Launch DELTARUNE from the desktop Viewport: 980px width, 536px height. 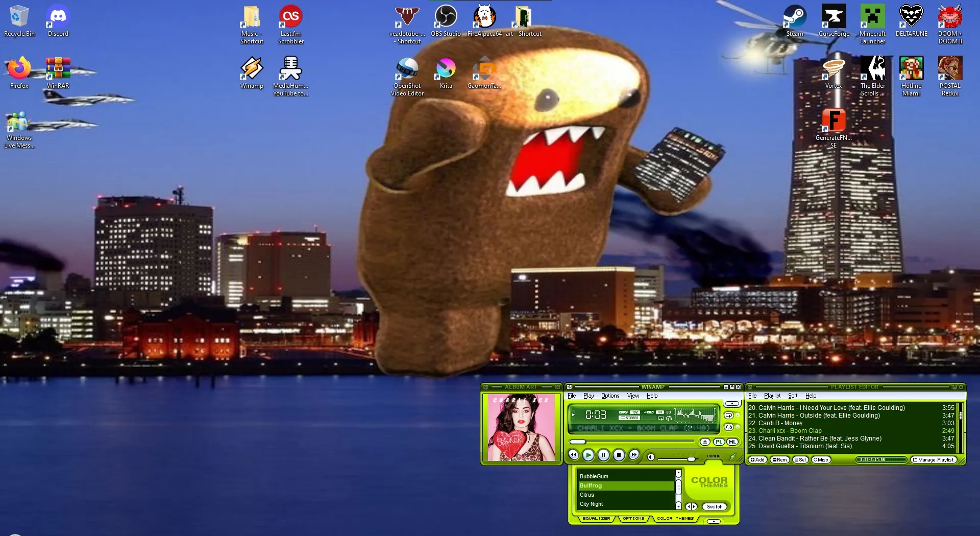(912, 21)
